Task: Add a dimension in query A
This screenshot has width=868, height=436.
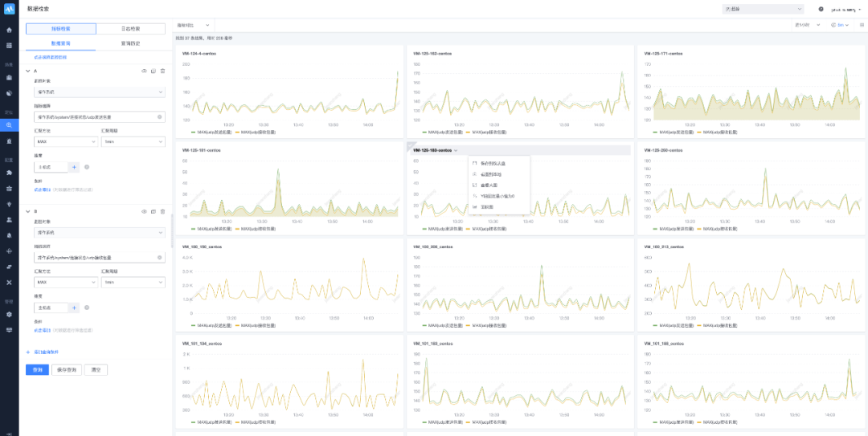Action: tap(74, 166)
